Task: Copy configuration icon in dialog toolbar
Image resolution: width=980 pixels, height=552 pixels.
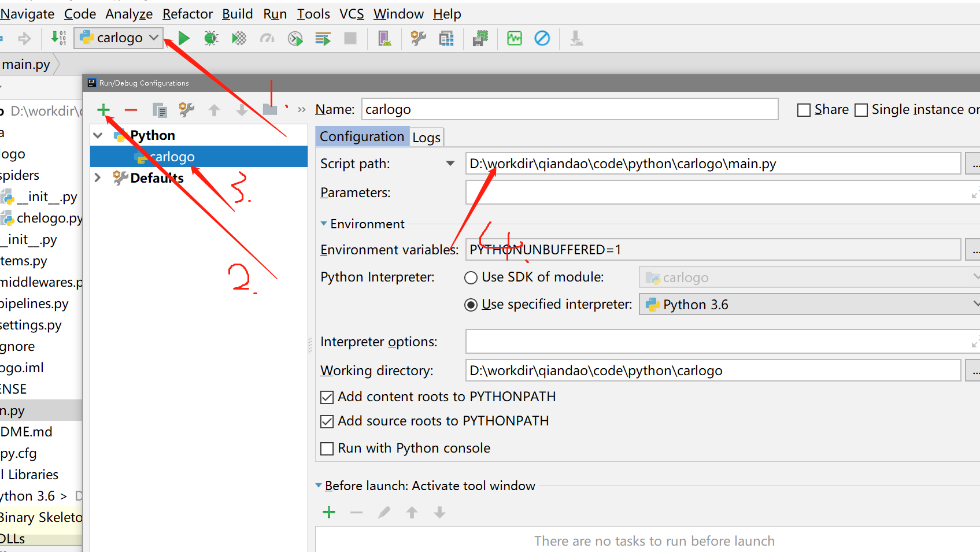Action: pos(160,109)
